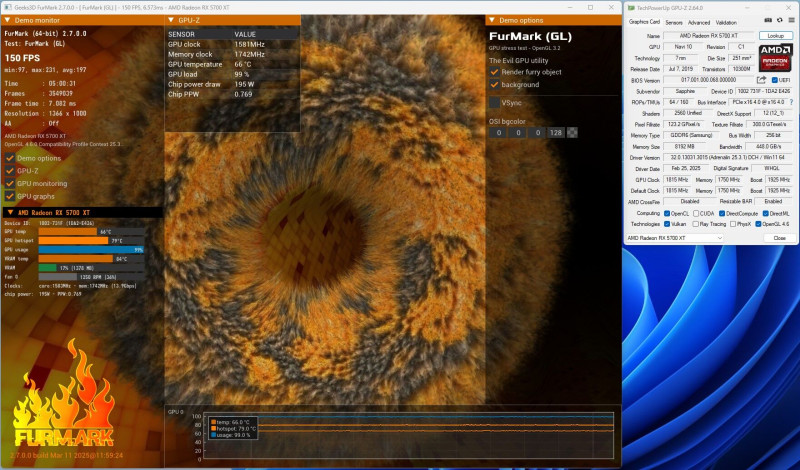Toggle the DirectCompute checkbox
Viewport: 800px width, 470px height.
722,214
